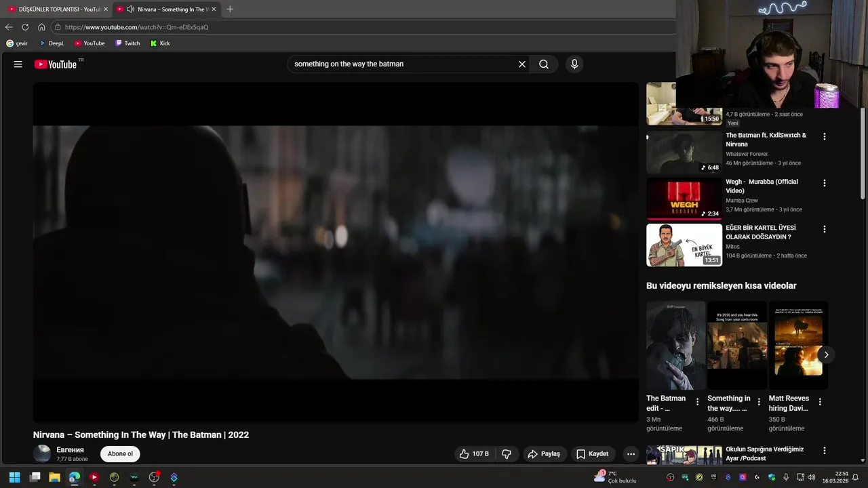The image size is (868, 488).
Task: Open options for 'Matt Reeves hiring Davi...' short
Action: click(820, 401)
